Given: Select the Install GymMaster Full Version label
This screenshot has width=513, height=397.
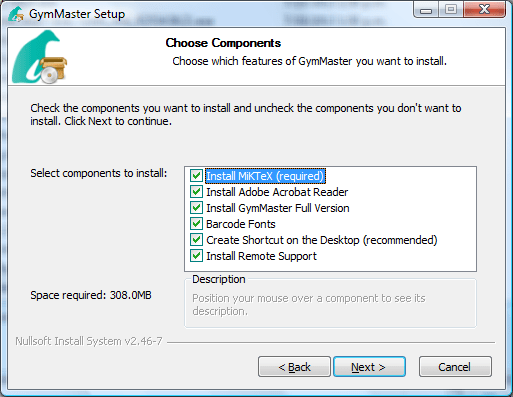Looking at the screenshot, I should (278, 208).
